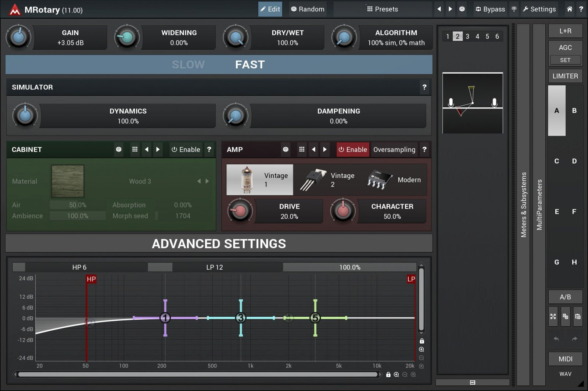Image resolution: width=588 pixels, height=391 pixels.
Task: Open Simulator section help question mark
Action: coord(424,87)
